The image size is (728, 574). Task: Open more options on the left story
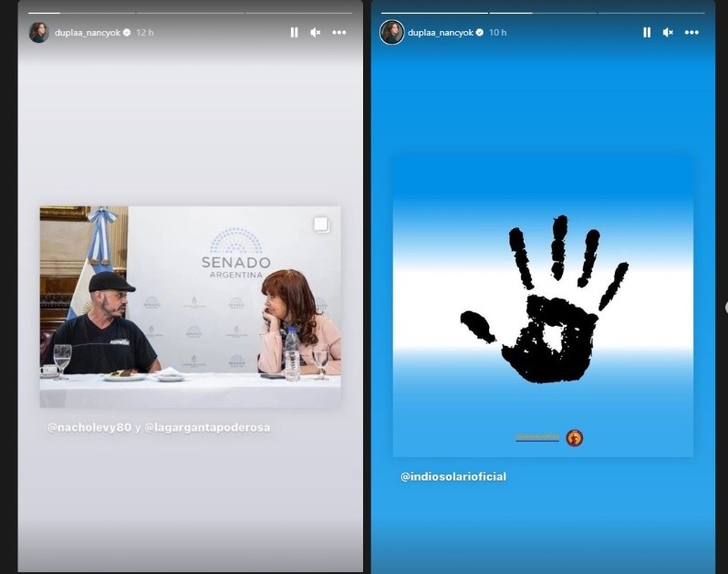pos(339,32)
